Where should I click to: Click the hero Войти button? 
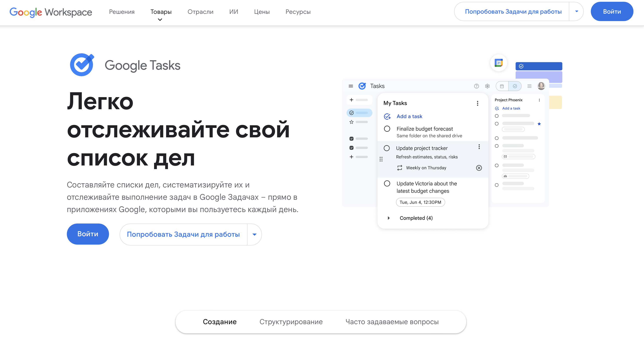point(88,234)
